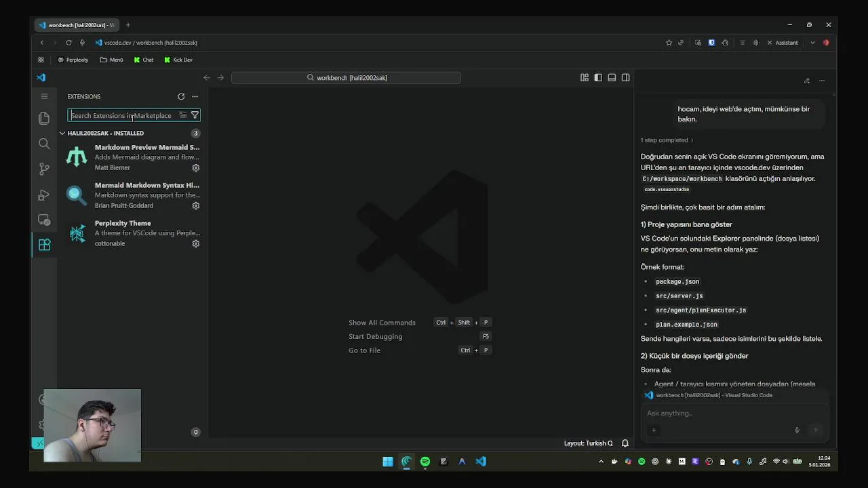Viewport: 868px width, 488px height.
Task: Refresh the Extensions list
Action: [181, 96]
